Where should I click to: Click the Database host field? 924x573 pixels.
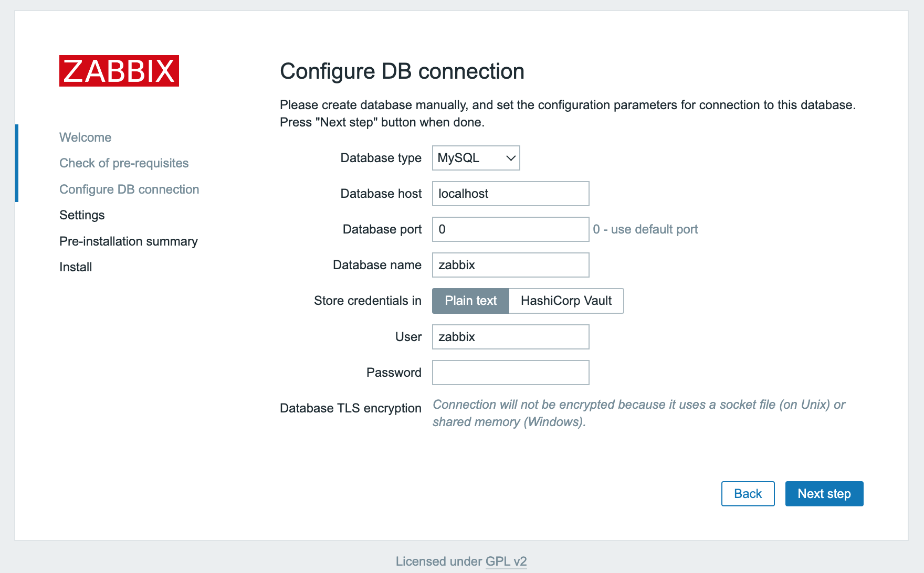tap(510, 194)
